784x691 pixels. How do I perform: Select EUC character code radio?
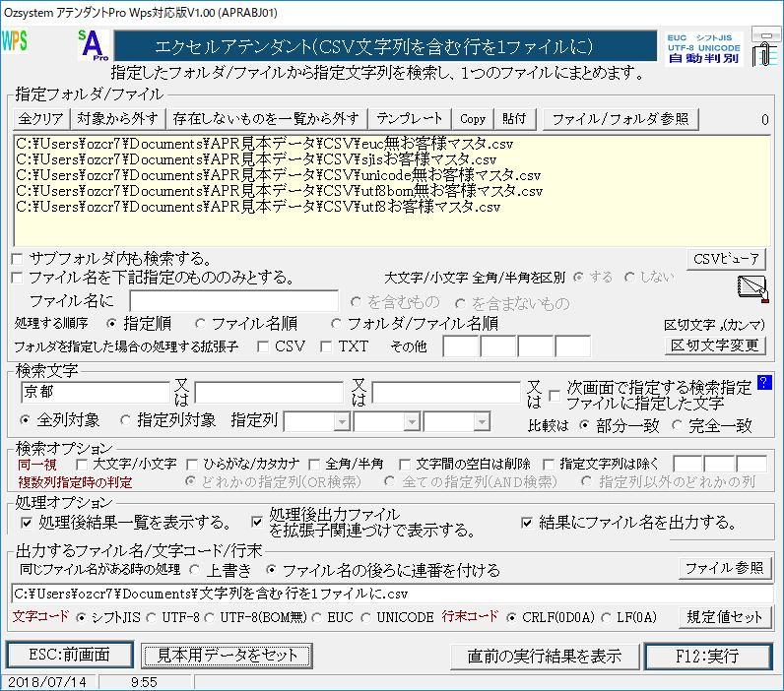pos(316,618)
